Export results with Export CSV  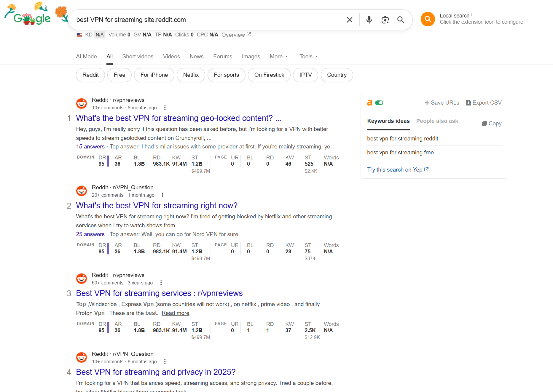[484, 103]
